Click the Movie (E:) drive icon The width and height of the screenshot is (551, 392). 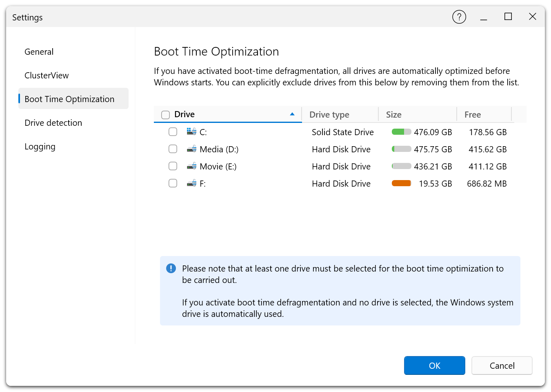pyautogui.click(x=191, y=166)
